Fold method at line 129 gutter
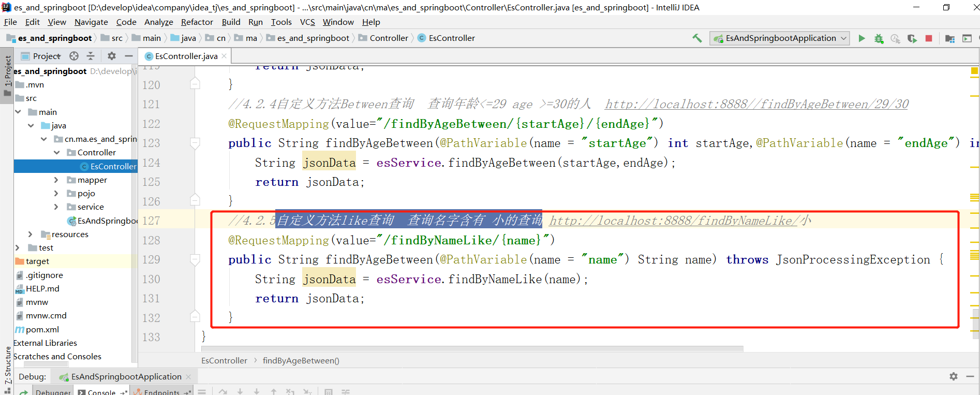 (x=195, y=259)
